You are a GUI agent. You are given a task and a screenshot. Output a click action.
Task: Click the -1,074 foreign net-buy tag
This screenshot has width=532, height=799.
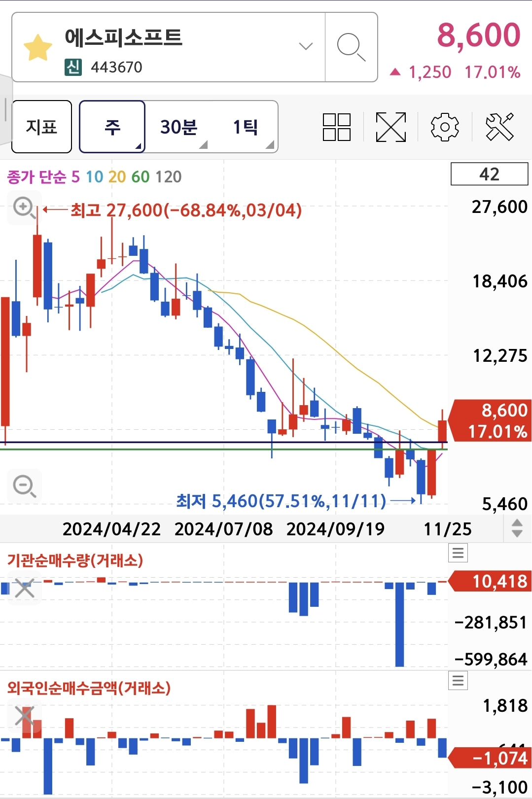point(490,758)
